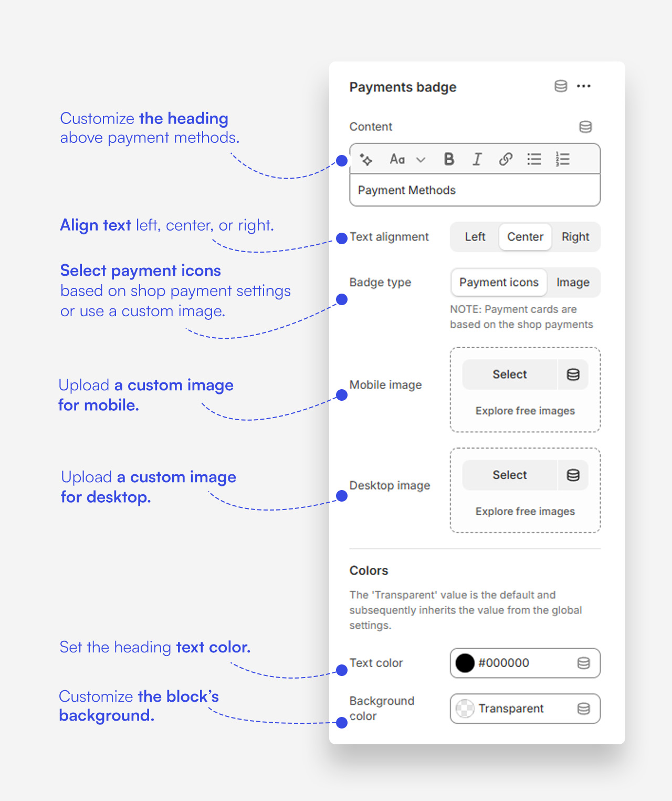672x801 pixels.
Task: Switch Badge type to Image
Action: 573,283
